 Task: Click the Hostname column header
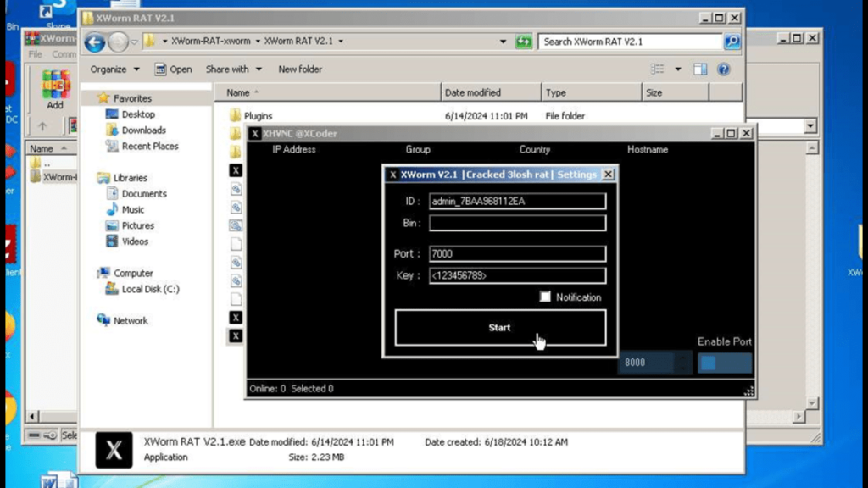click(x=648, y=149)
